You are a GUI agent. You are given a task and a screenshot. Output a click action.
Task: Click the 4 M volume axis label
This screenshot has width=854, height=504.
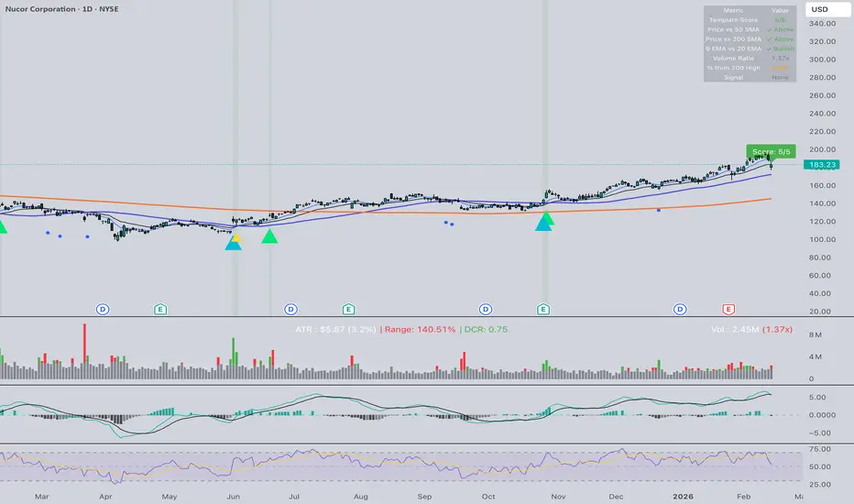tap(815, 356)
